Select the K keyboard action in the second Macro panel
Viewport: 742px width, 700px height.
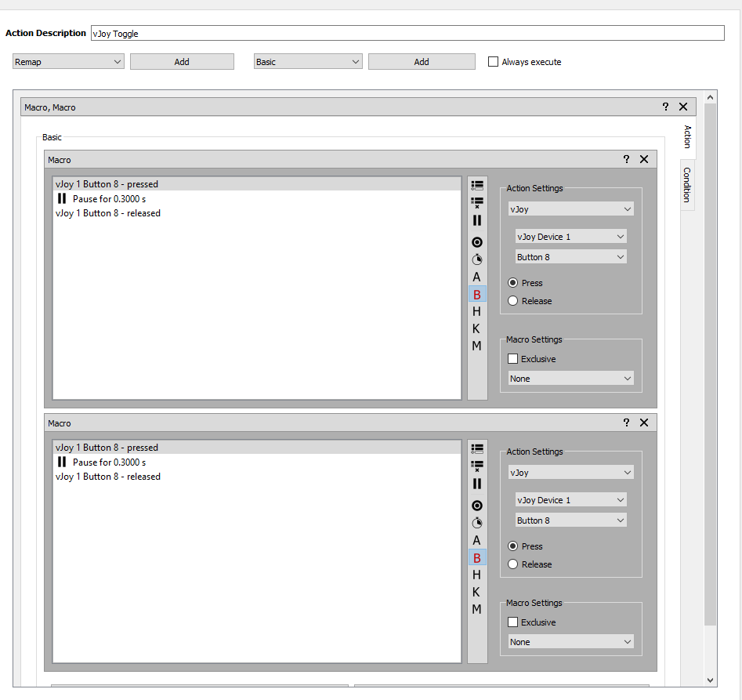[476, 592]
